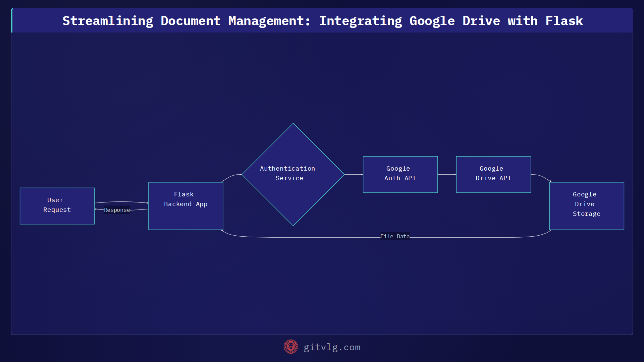This screenshot has height=362, width=644.
Task: Click the User Request node
Action: [x=57, y=206]
